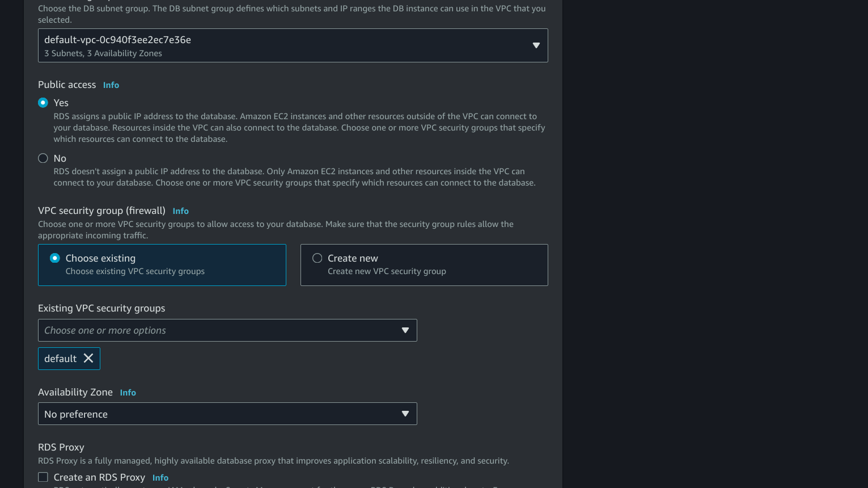Open the default-vpc-0c940f3ee2ec7e36e subnet group selector
The width and height of the screenshot is (868, 488).
coord(283,45)
